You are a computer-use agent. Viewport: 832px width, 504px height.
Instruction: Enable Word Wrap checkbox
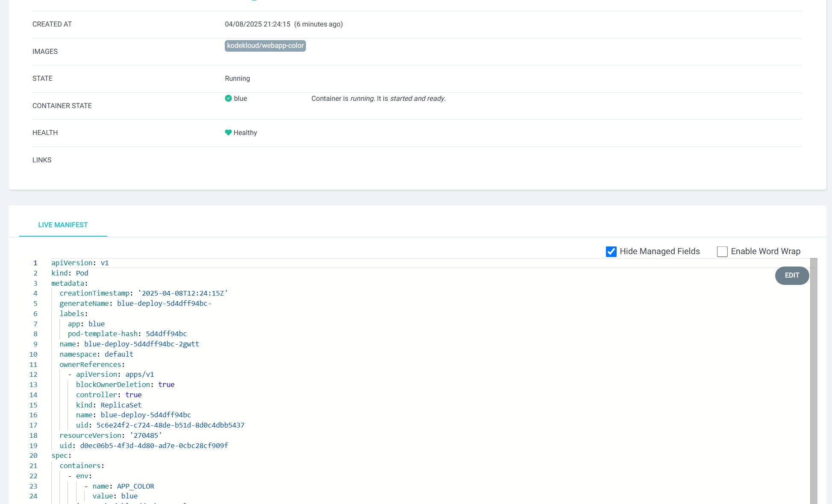[722, 252]
